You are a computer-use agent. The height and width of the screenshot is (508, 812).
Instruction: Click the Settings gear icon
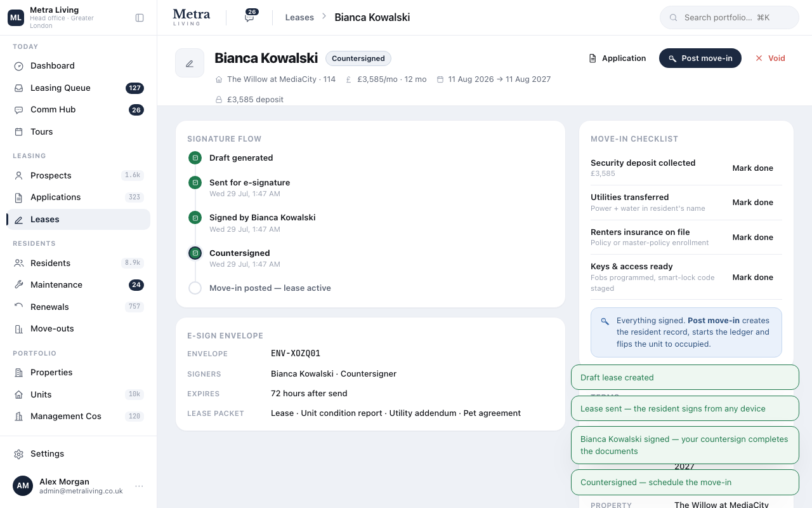pyautogui.click(x=19, y=454)
